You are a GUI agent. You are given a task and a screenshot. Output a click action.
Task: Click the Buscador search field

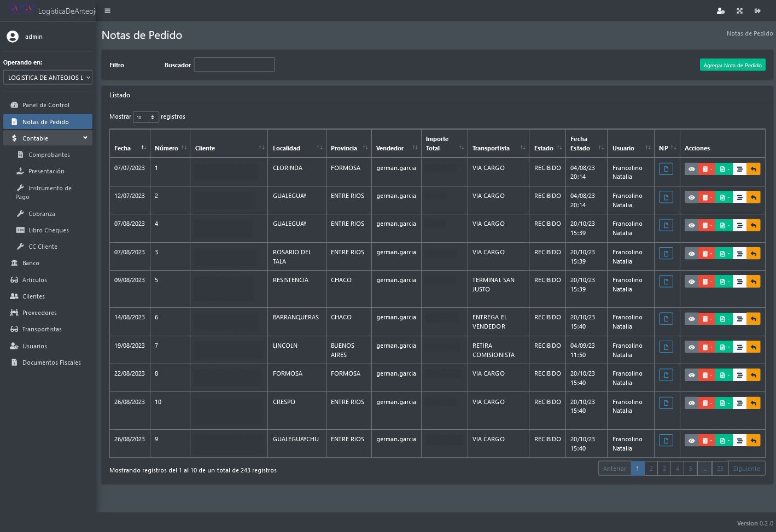pyautogui.click(x=234, y=65)
